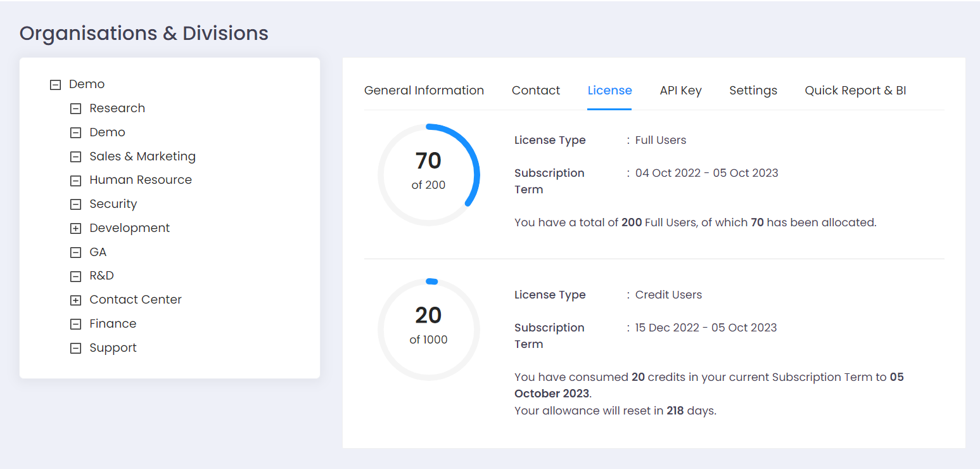Click the 15 Dec 2022 - 05 Oct 2023 term
Screen dimensions: 980x469
coord(706,328)
